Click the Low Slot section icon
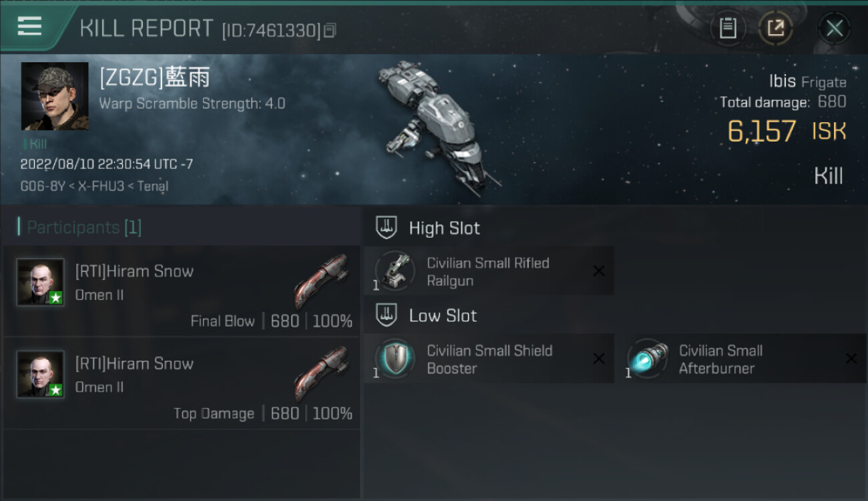This screenshot has width=868, height=501. [x=387, y=315]
